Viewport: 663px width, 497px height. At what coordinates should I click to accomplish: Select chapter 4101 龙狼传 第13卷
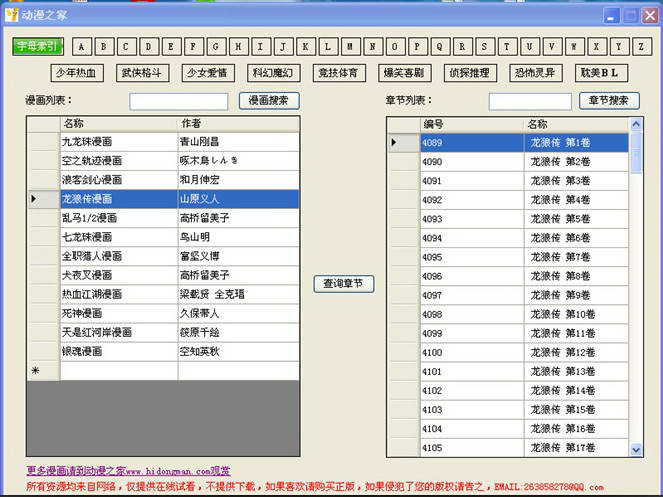coord(508,371)
